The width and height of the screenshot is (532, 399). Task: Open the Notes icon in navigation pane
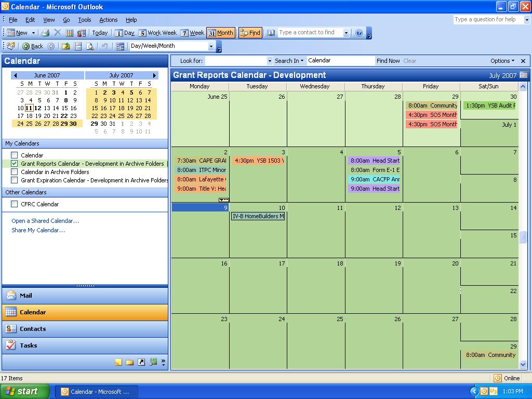tap(118, 362)
